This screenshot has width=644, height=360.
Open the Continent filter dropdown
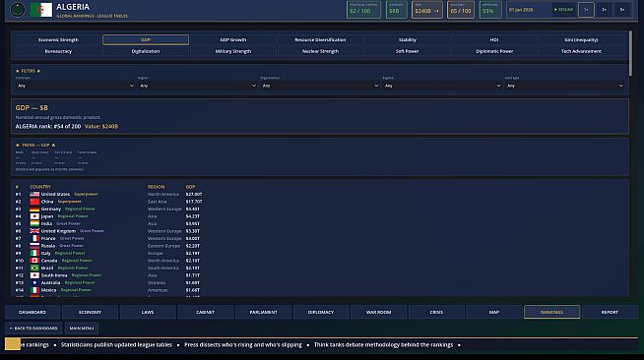[75, 86]
